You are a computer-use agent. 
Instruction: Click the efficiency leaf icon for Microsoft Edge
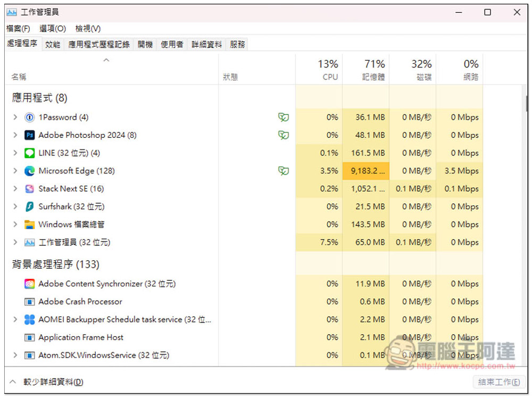pos(284,171)
